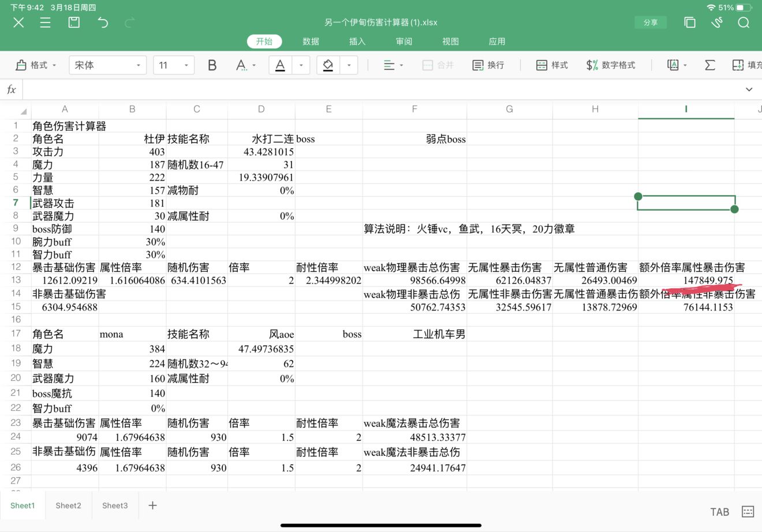The width and height of the screenshot is (762, 532).
Task: Expand the alignment dropdown arrow
Action: coord(401,66)
